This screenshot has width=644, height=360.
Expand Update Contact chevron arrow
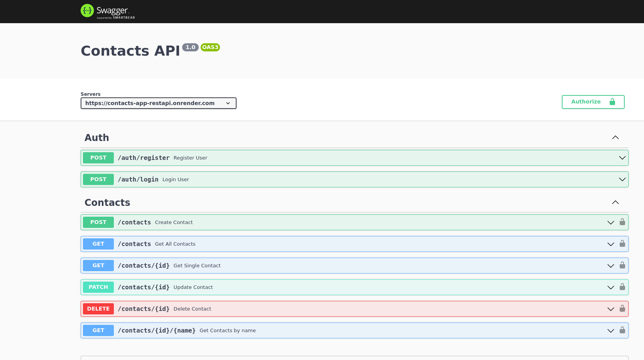(x=610, y=287)
